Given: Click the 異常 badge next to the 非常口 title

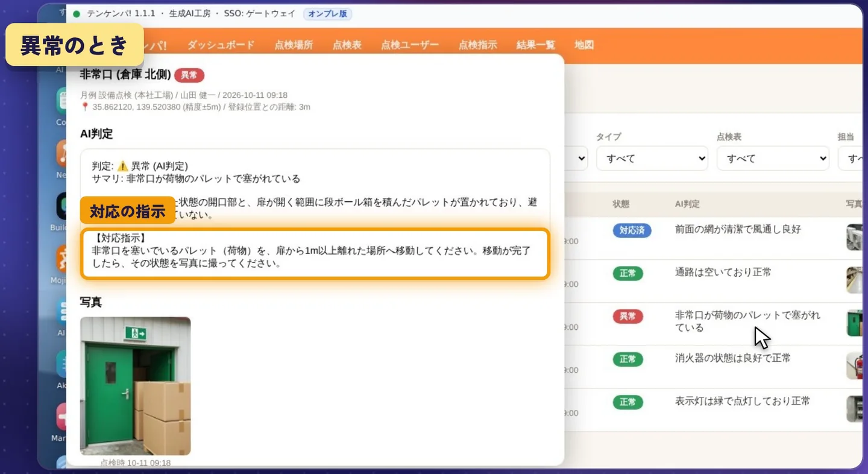Looking at the screenshot, I should coord(189,75).
